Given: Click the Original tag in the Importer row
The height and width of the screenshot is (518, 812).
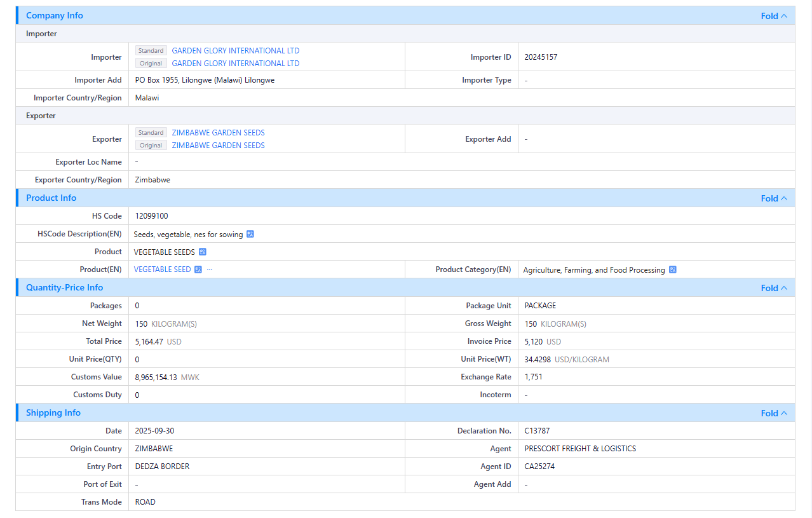Looking at the screenshot, I should (x=151, y=64).
